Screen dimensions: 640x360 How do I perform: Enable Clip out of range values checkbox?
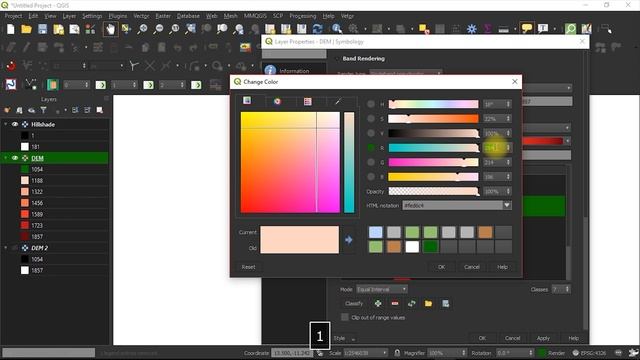345,317
